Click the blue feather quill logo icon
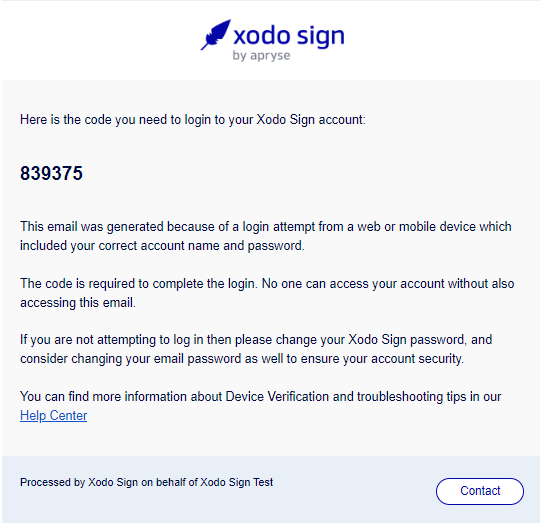Image resolution: width=540 pixels, height=525 pixels. 216,34
